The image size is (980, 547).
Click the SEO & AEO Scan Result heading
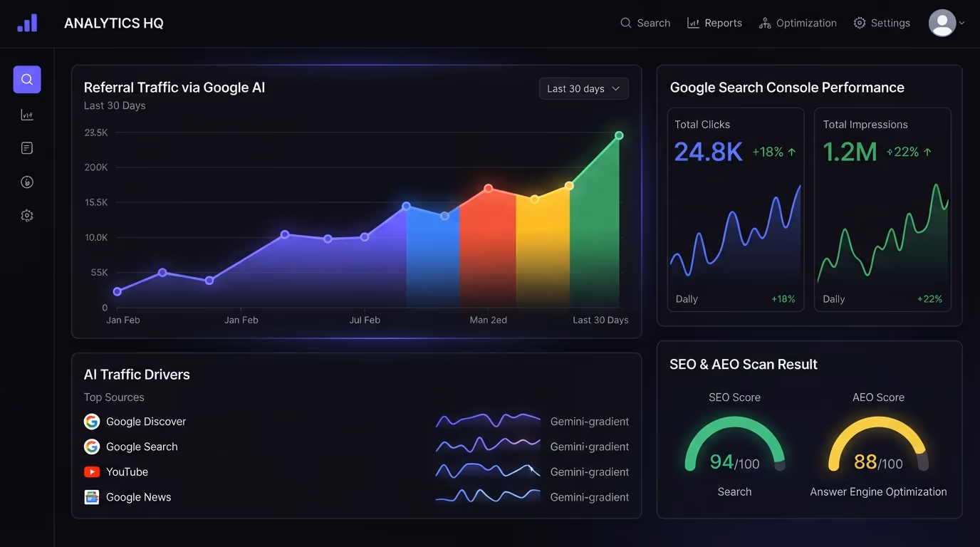pyautogui.click(x=744, y=364)
